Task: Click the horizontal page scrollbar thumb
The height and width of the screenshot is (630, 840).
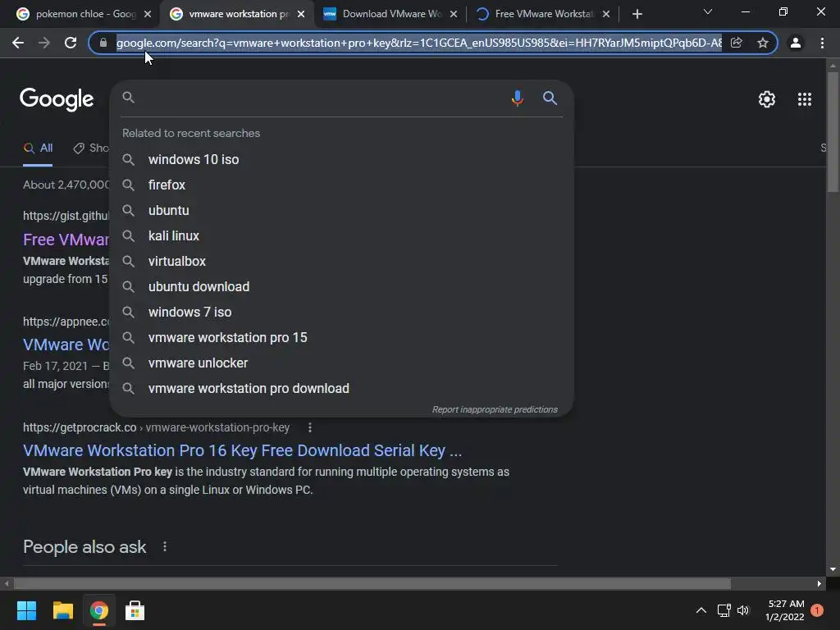Action: [372, 583]
